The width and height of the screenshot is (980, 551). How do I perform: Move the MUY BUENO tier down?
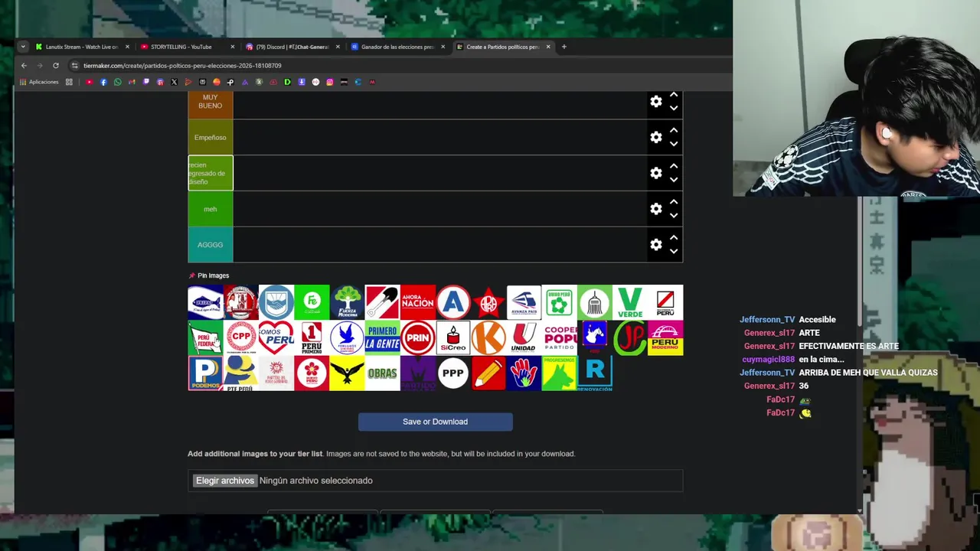pyautogui.click(x=674, y=108)
